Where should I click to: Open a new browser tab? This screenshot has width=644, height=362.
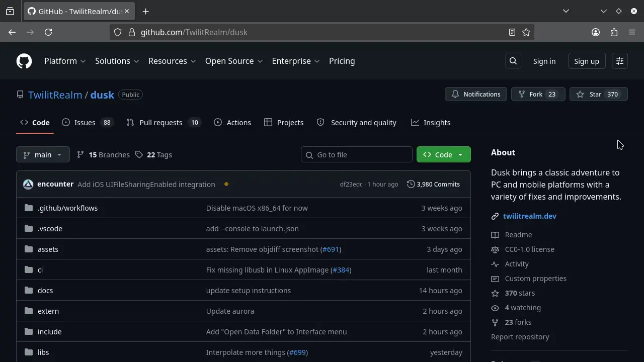point(145,11)
